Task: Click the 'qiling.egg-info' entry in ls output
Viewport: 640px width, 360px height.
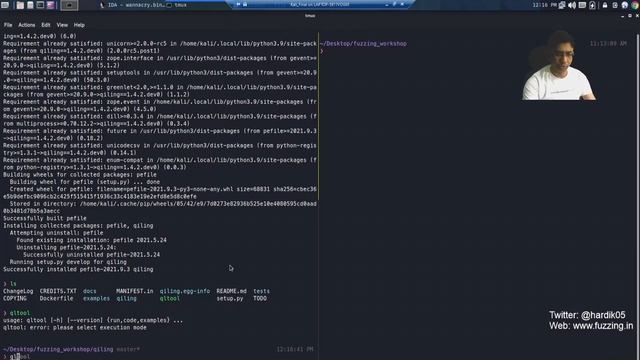Action: click(185, 291)
